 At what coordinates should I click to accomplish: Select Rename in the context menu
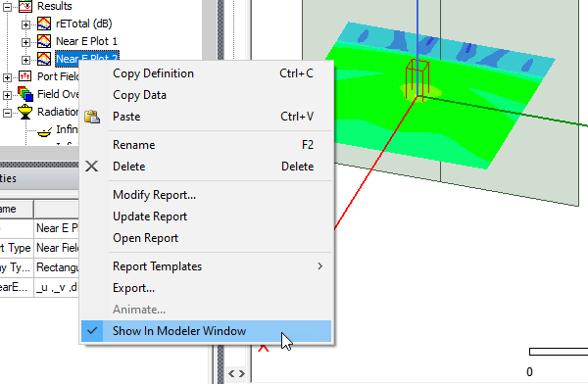[x=206, y=145]
